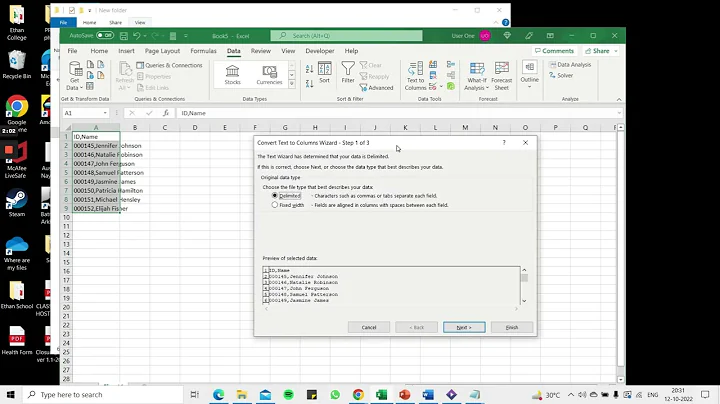Open Word from the taskbar

tap(428, 395)
